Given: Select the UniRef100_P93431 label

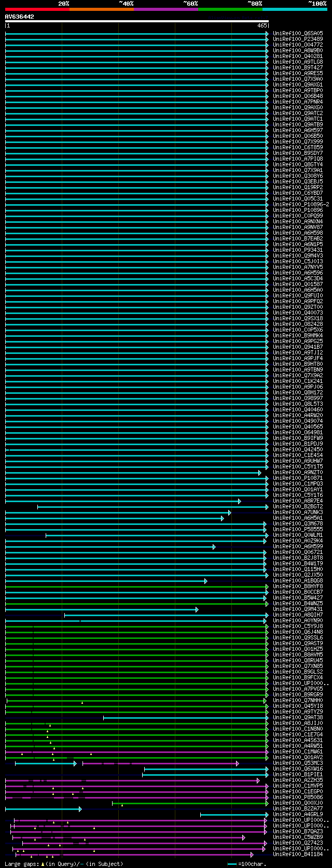Looking at the screenshot, I should click(x=298, y=250).
